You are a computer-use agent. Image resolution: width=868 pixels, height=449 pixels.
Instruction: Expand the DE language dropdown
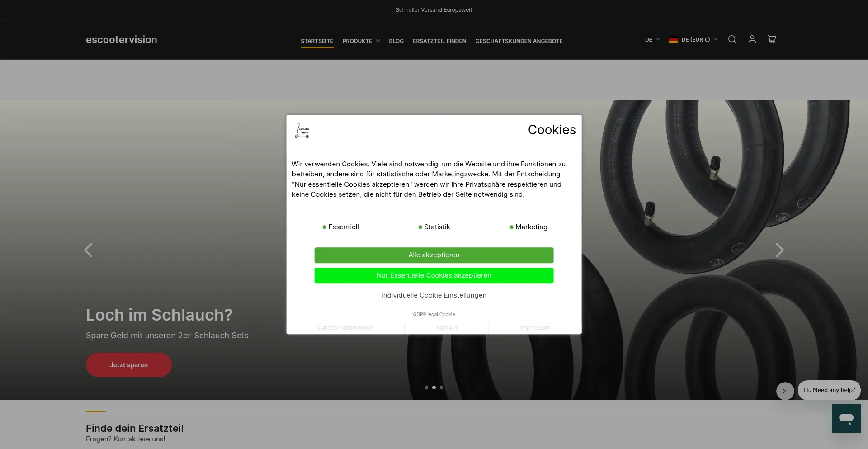pyautogui.click(x=652, y=40)
